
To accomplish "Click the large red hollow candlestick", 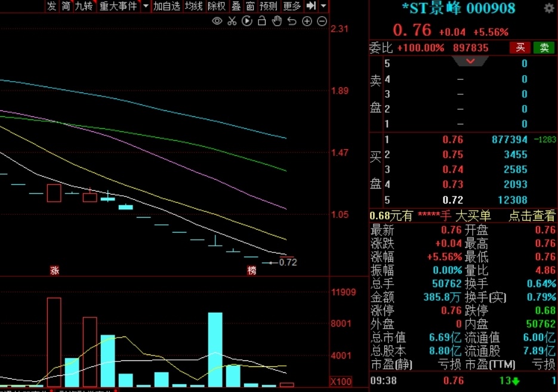I will 54,193.
